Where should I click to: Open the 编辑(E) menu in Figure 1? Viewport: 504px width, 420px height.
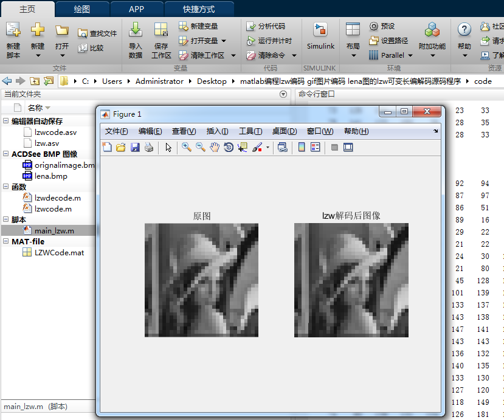[150, 131]
